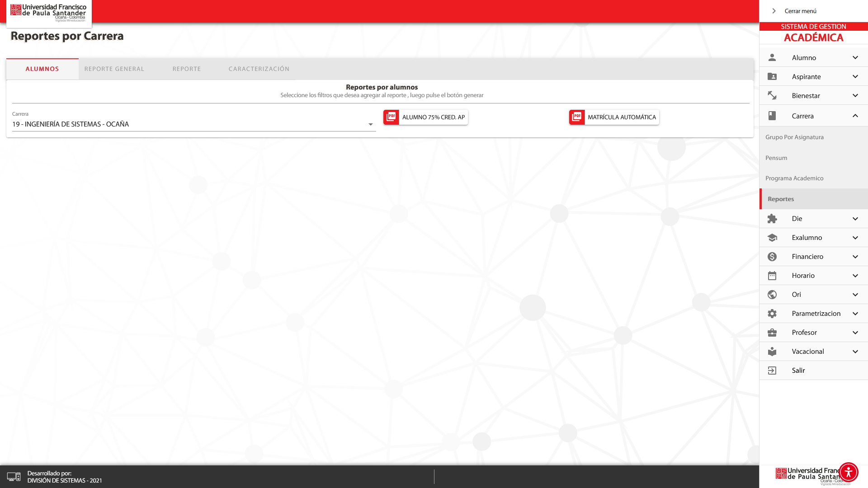The image size is (868, 488).
Task: Expand the Profesor menu chevron
Action: [855, 333]
